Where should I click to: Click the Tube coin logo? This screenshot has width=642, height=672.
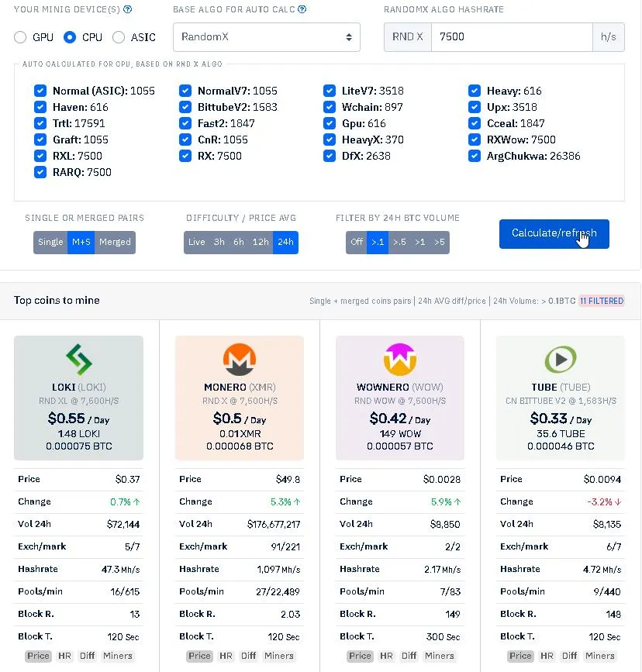(561, 359)
